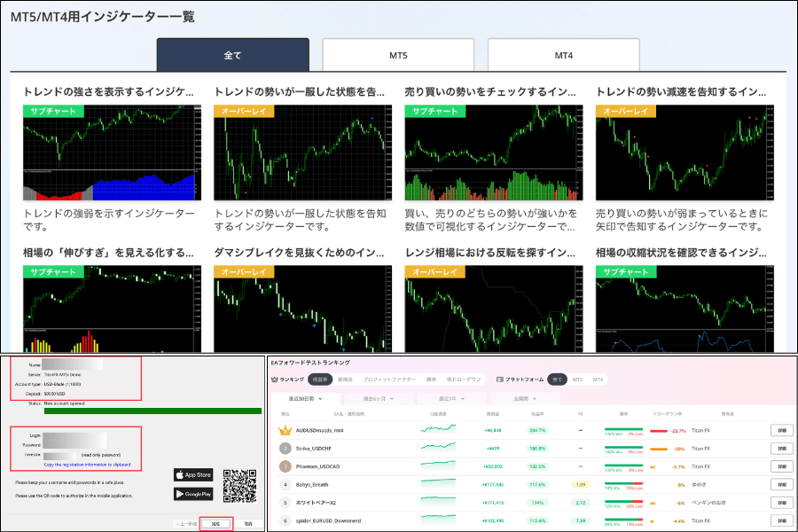Click the equity sparkline for AUDUSDmacds_mt4
This screenshot has width=798, height=532.
[x=438, y=429]
